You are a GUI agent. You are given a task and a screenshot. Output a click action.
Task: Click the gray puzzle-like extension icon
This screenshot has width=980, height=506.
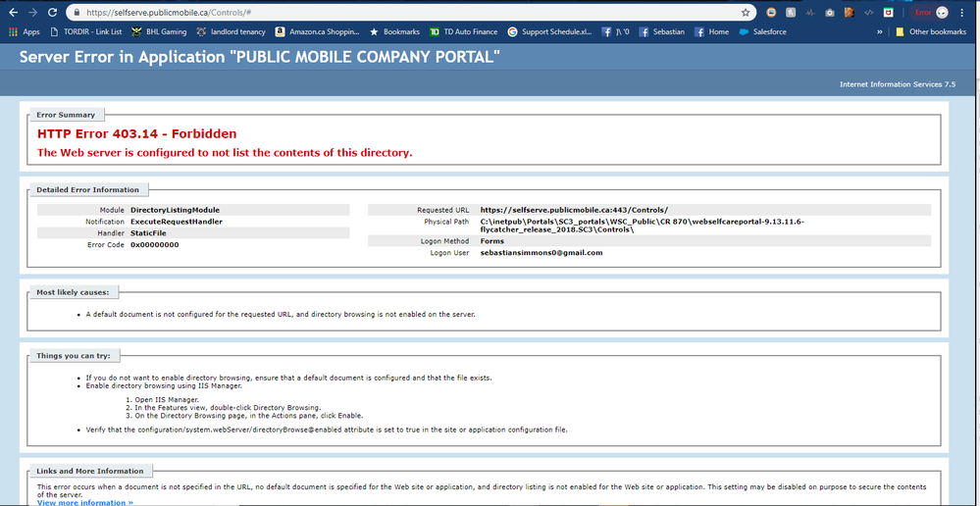coord(792,13)
